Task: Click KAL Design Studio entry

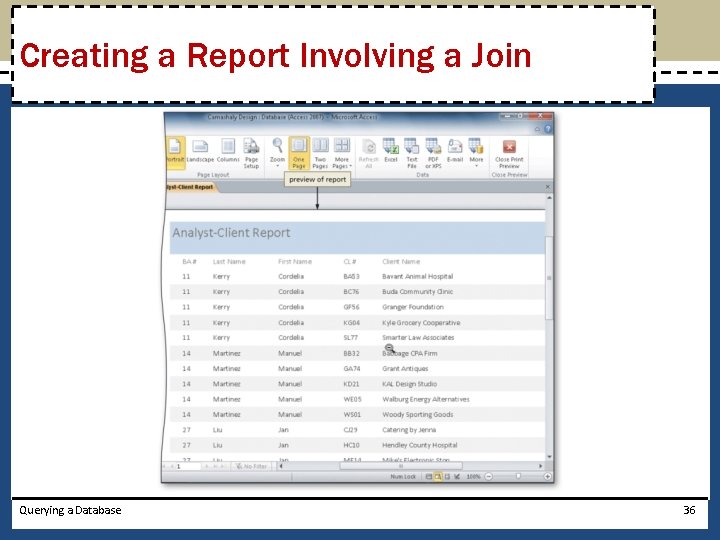Action: click(x=410, y=384)
